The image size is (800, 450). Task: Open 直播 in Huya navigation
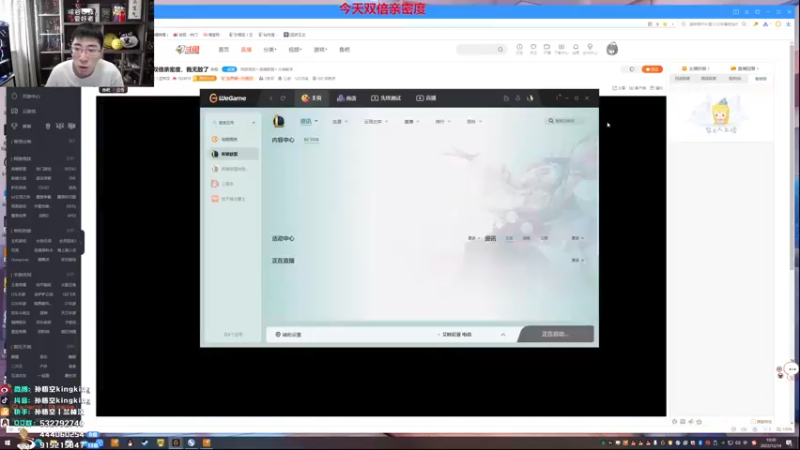click(246, 49)
